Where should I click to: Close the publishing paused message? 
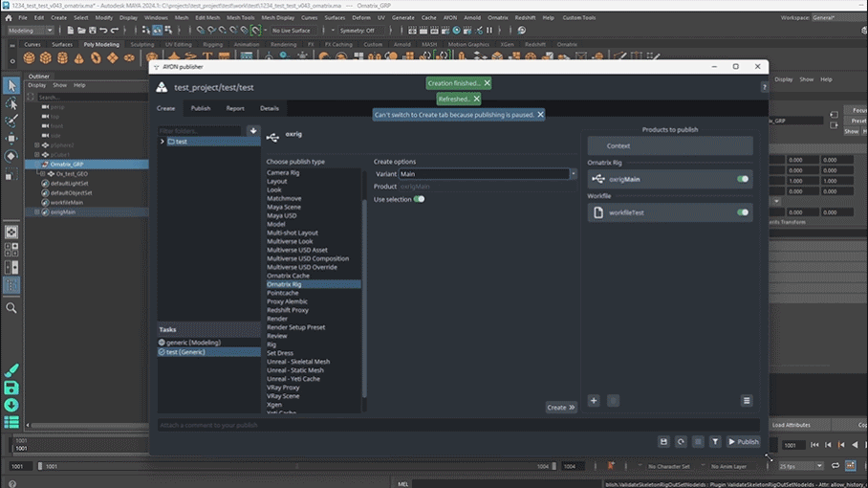coord(540,115)
